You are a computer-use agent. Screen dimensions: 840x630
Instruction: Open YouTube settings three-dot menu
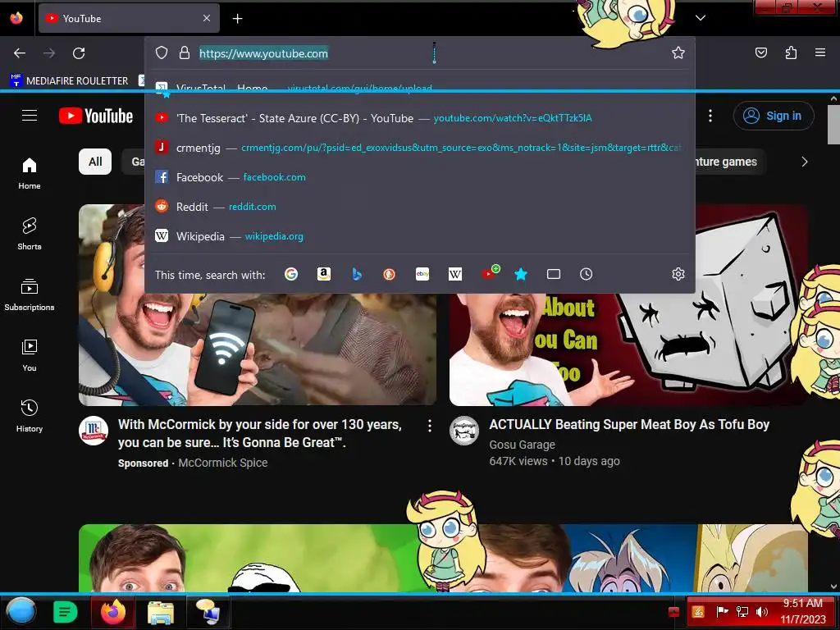[710, 116]
